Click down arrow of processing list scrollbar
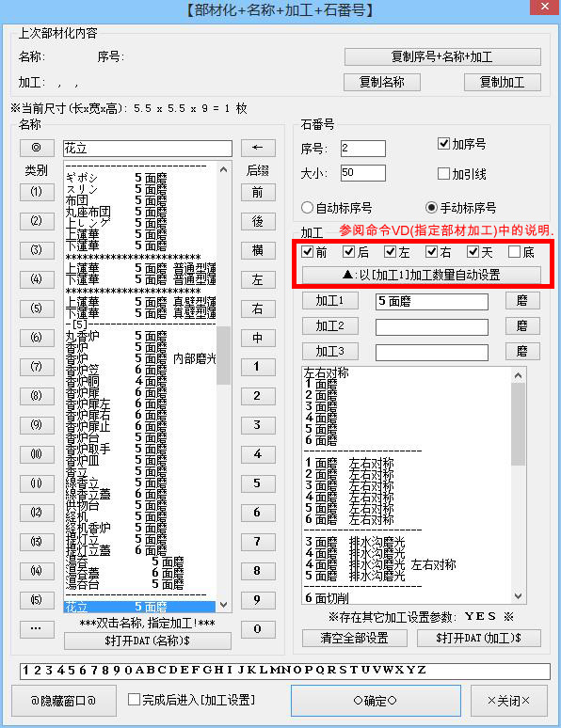The width and height of the screenshot is (561, 728). coord(519,595)
